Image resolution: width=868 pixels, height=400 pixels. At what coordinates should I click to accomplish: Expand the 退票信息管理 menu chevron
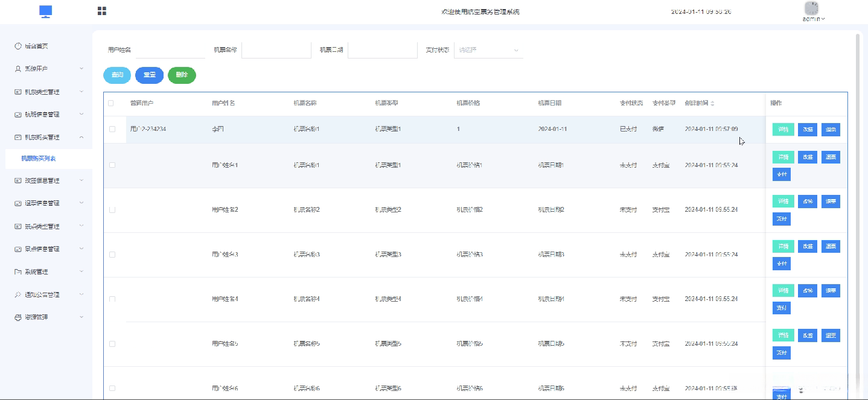point(81,203)
